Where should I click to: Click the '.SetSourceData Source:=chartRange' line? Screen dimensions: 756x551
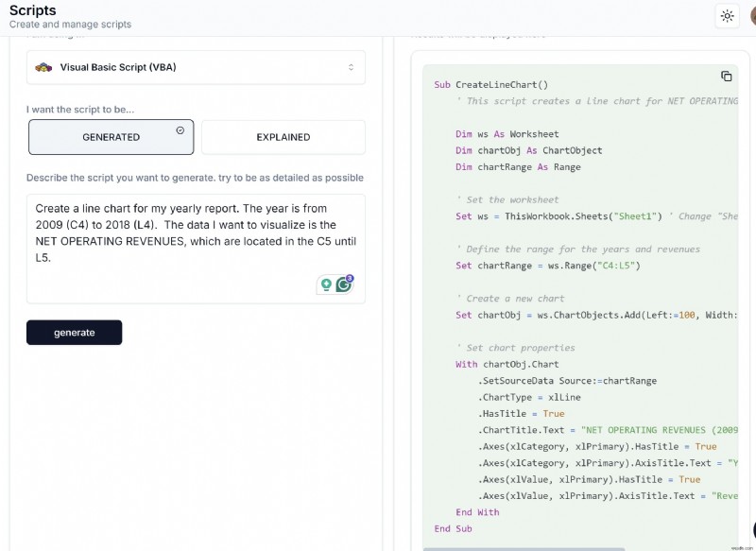567,381
